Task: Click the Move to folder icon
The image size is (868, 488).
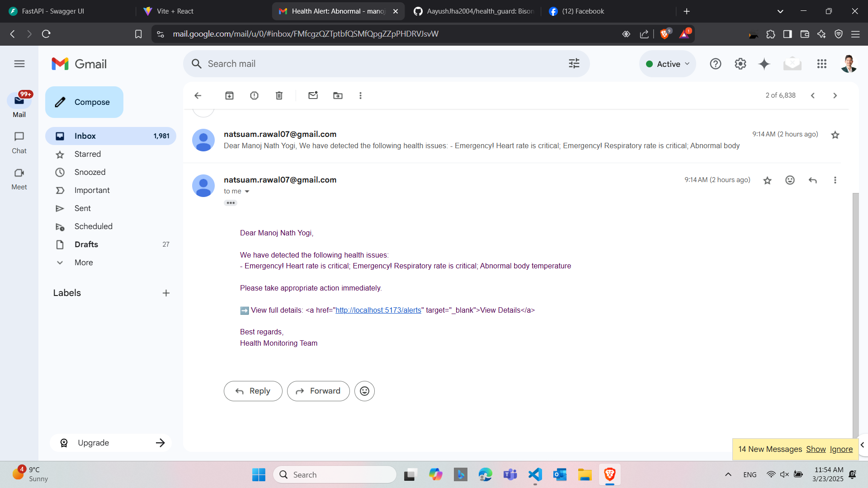Action: pos(338,95)
